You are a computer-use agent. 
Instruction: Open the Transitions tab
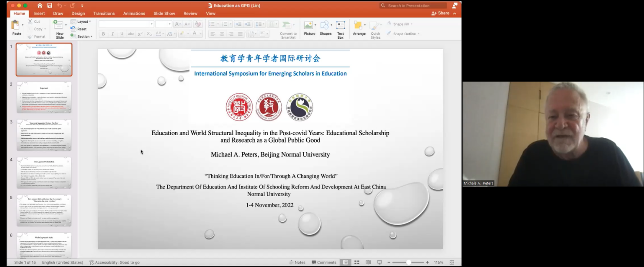coord(104,13)
